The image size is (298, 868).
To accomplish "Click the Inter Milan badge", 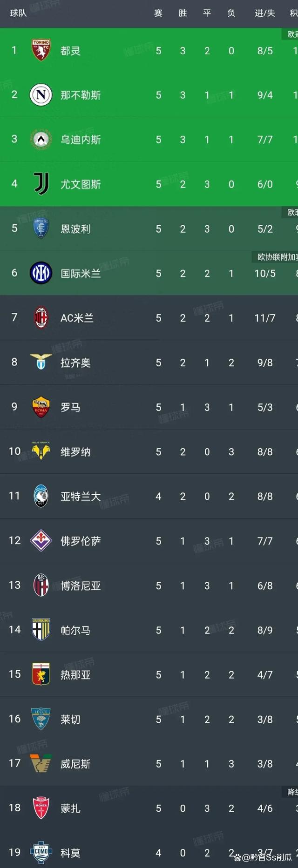I will (41, 273).
